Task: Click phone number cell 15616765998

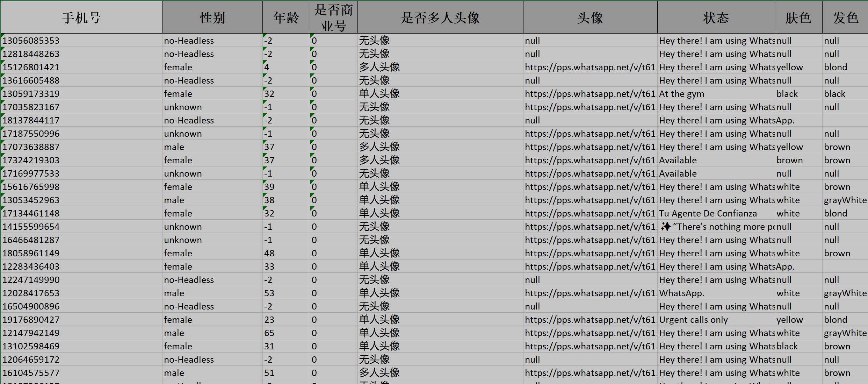Action: click(x=81, y=187)
